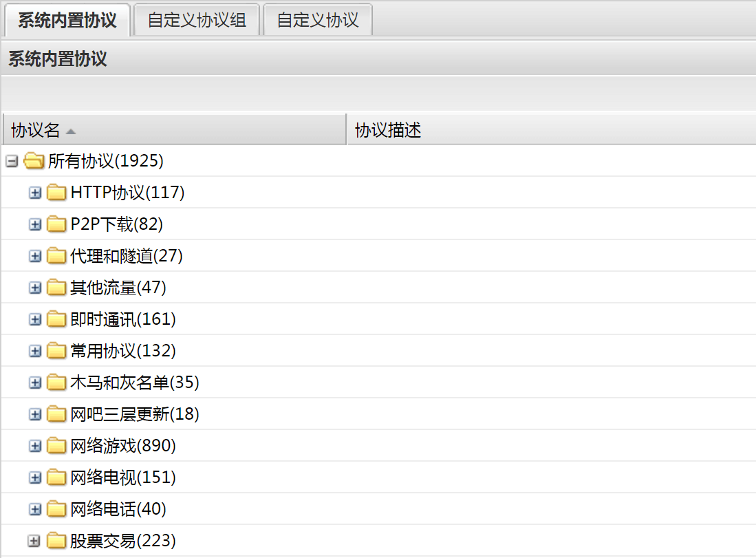Click the open folder icon of 所有协议
This screenshot has width=756, height=558.
33,161
